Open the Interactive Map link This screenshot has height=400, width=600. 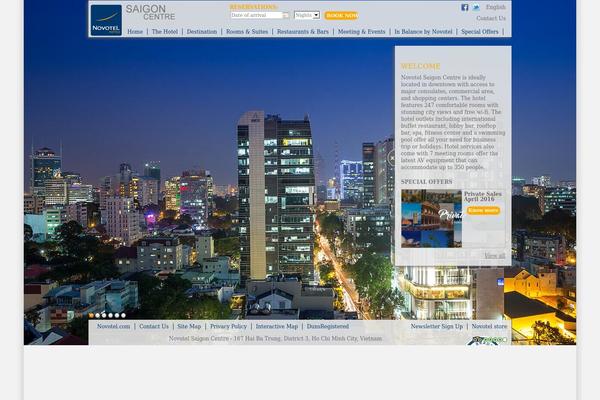[x=277, y=327]
